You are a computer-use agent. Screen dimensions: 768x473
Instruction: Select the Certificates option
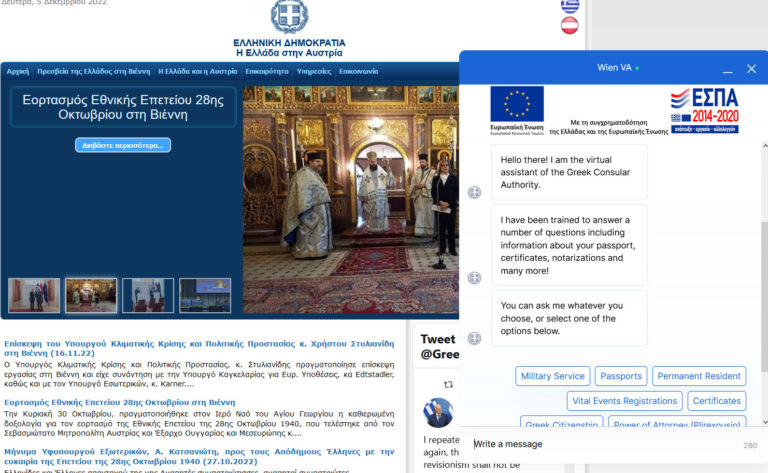[x=717, y=401]
